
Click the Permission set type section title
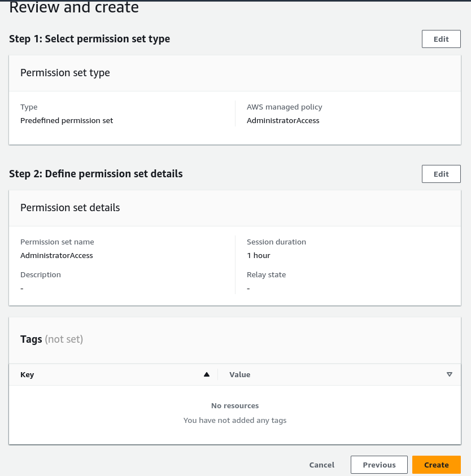[x=65, y=72]
